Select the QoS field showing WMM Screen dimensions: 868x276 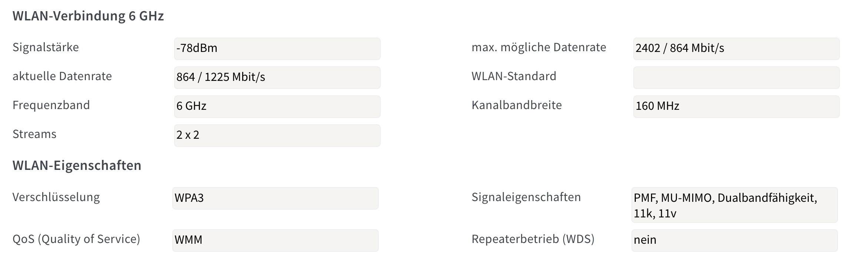click(x=275, y=240)
